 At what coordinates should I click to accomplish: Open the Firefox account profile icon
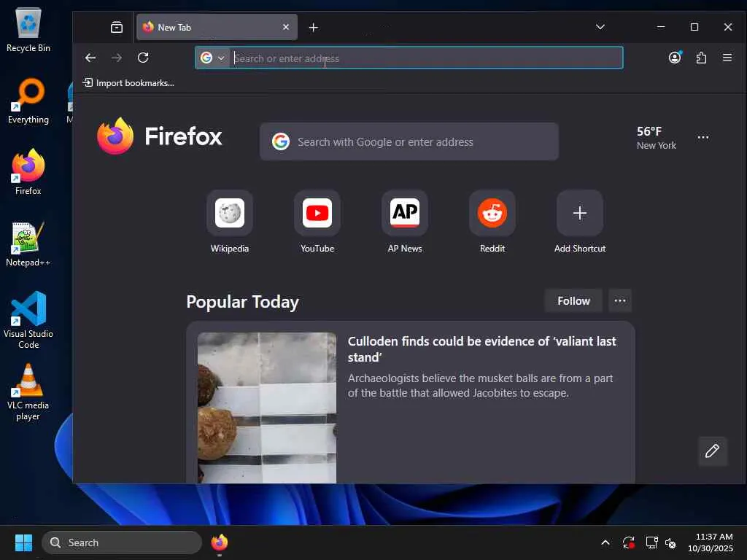[675, 58]
